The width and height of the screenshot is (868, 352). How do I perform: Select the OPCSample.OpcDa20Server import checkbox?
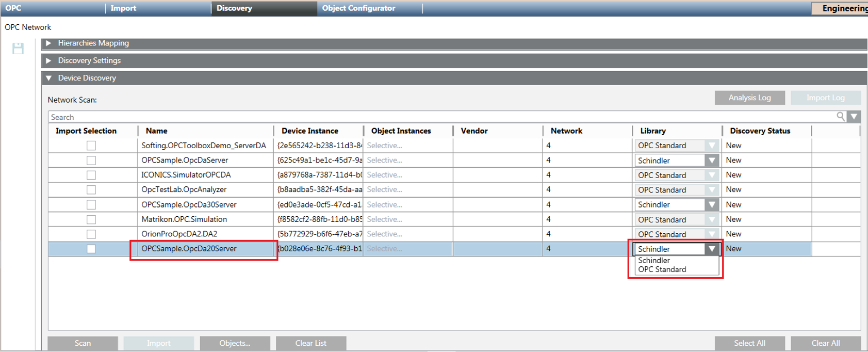pos(91,249)
